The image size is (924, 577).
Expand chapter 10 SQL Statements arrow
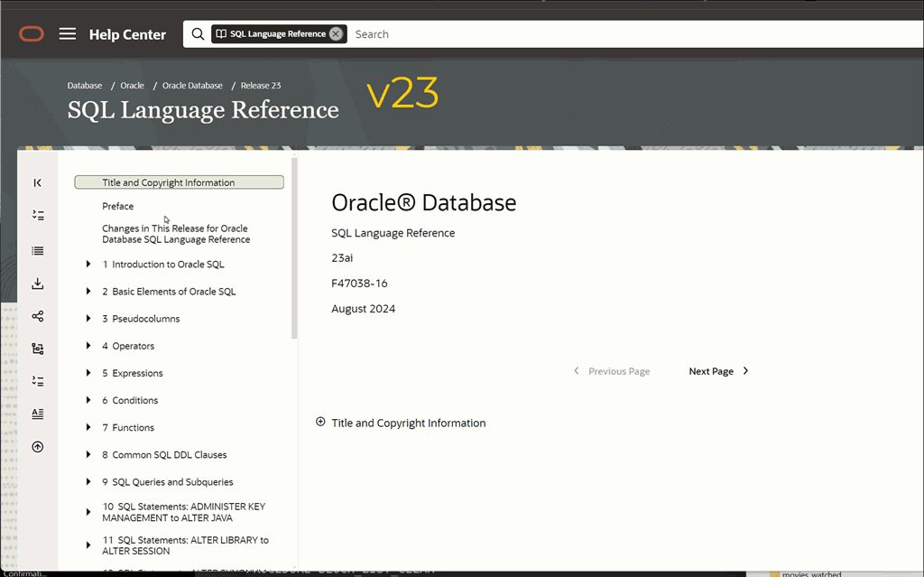click(x=88, y=511)
